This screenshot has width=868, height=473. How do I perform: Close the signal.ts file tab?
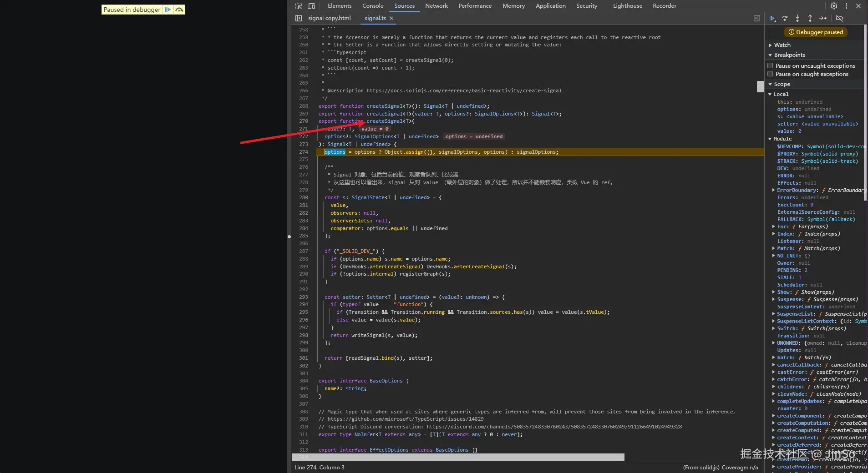point(391,18)
